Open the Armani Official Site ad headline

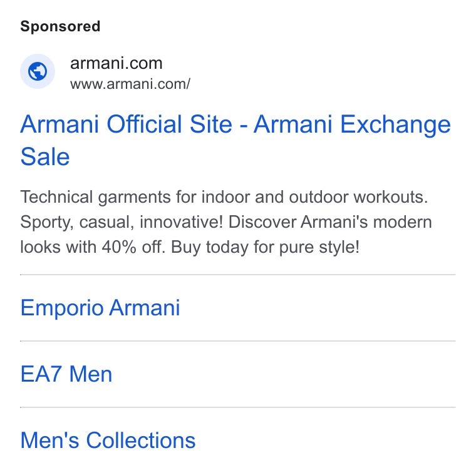point(235,140)
